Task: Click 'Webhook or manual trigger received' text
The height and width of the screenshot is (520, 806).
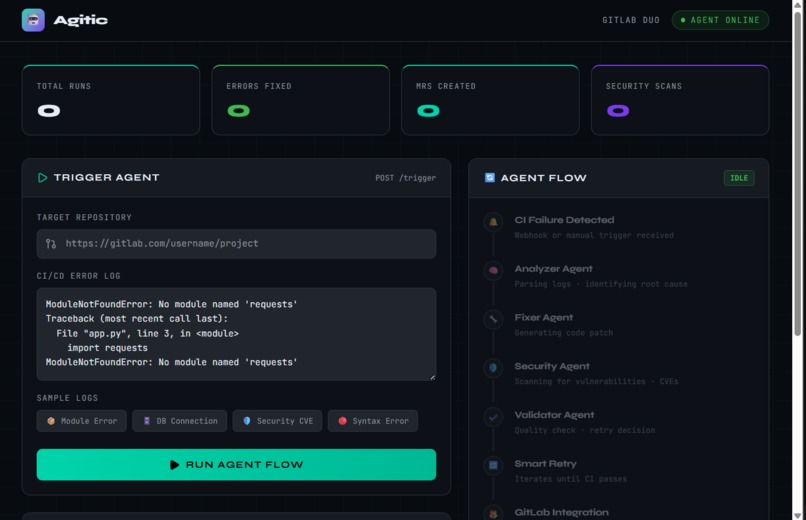Action: click(594, 235)
